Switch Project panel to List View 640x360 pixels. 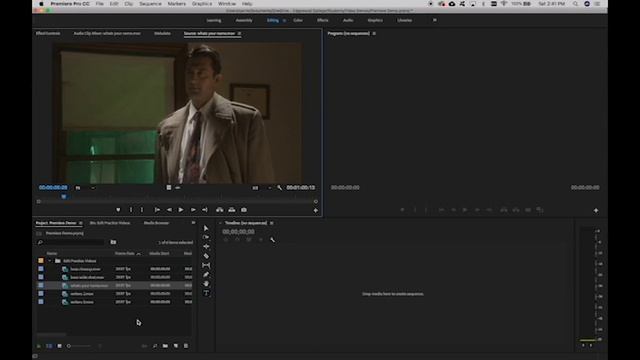[49, 346]
